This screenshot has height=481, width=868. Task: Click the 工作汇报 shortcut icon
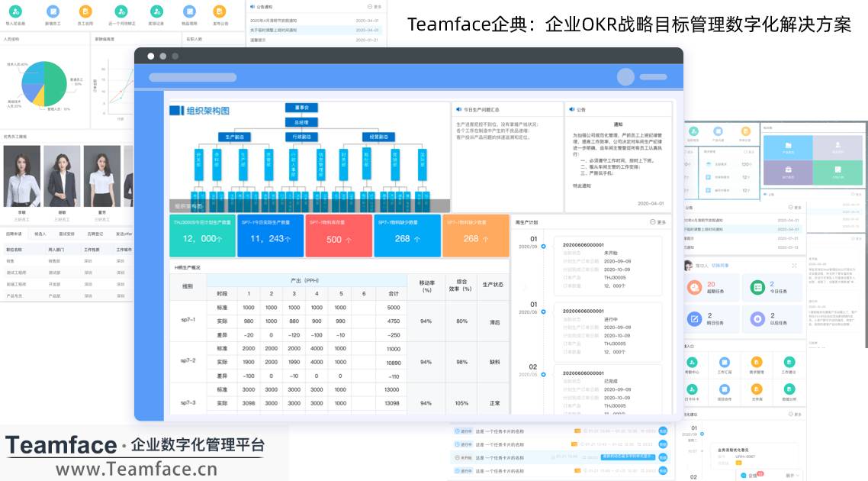(724, 363)
